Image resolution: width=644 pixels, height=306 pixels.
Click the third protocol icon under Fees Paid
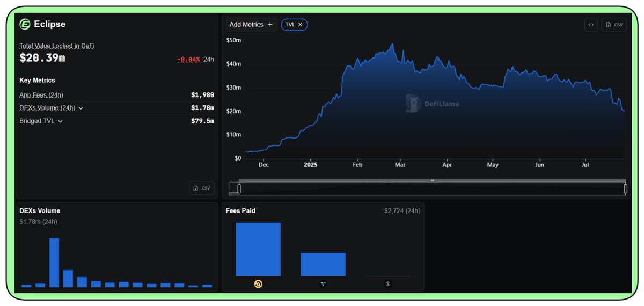coord(388,283)
